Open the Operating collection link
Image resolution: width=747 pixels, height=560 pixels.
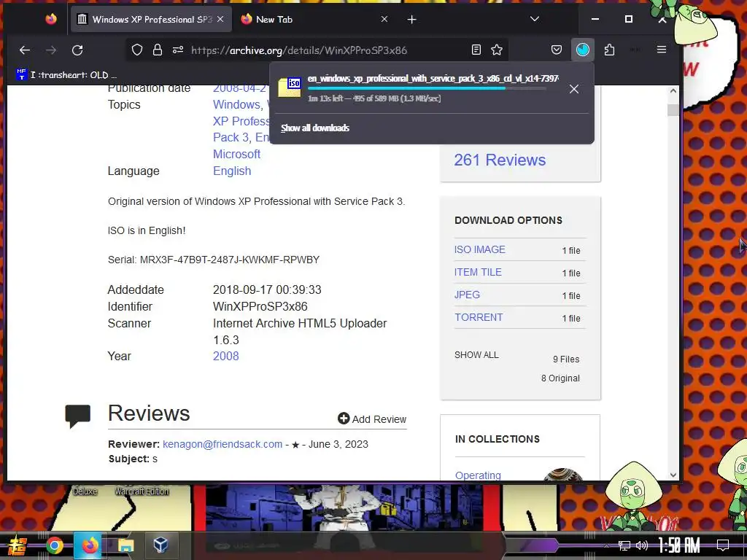[478, 475]
